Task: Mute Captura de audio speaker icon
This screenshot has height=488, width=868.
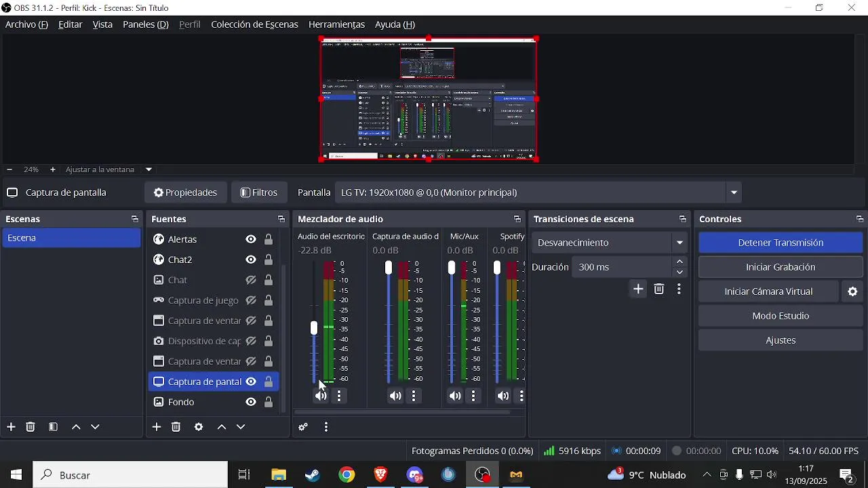Action: click(395, 396)
